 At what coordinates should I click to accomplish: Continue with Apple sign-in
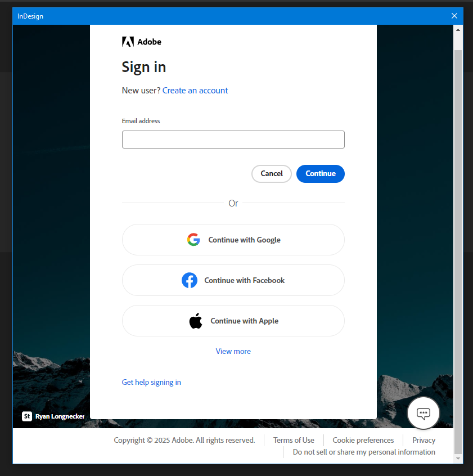tap(233, 321)
